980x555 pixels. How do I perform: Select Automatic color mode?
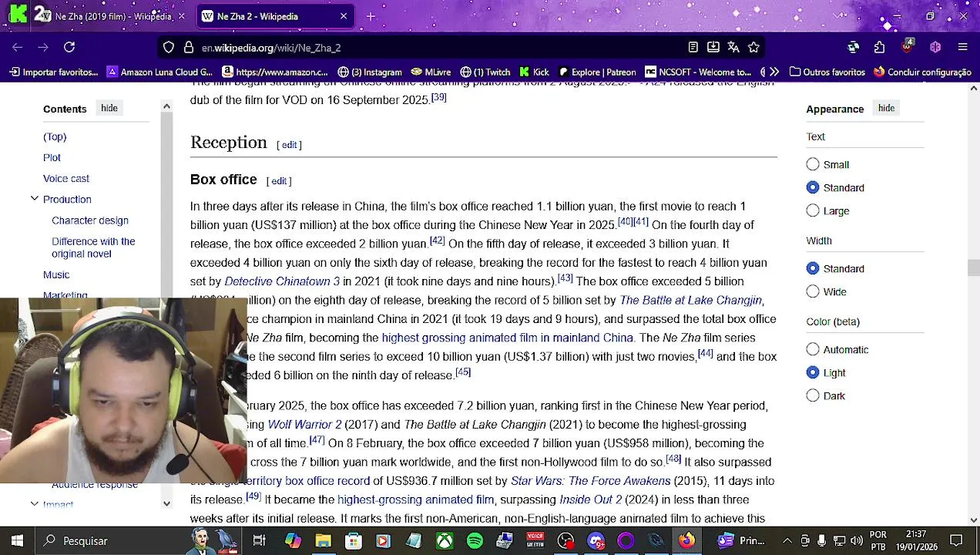813,349
